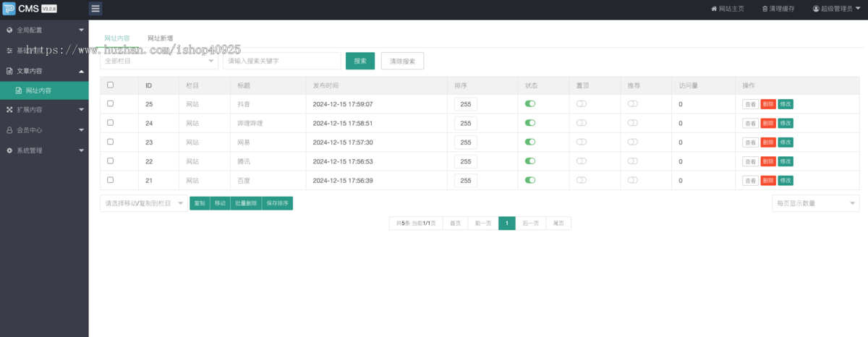The height and width of the screenshot is (337, 868).
Task: Click the 会员中心 user icon
Action: click(9, 130)
